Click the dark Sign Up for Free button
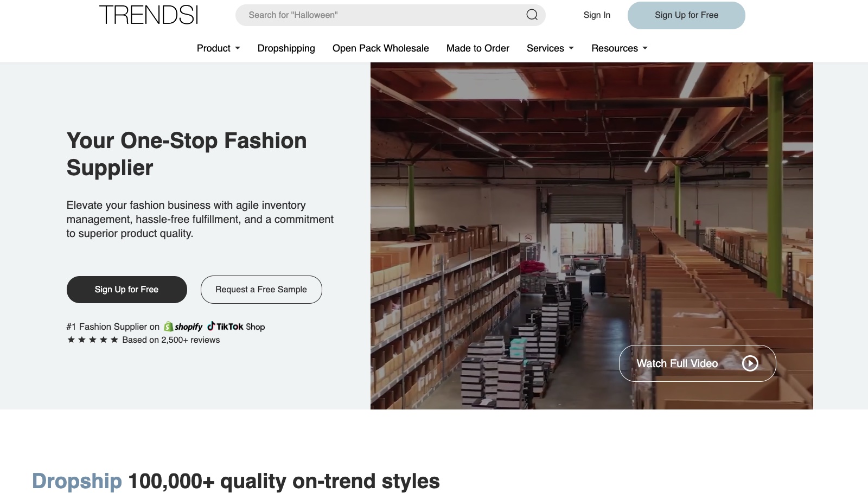868x493 pixels. 127,290
